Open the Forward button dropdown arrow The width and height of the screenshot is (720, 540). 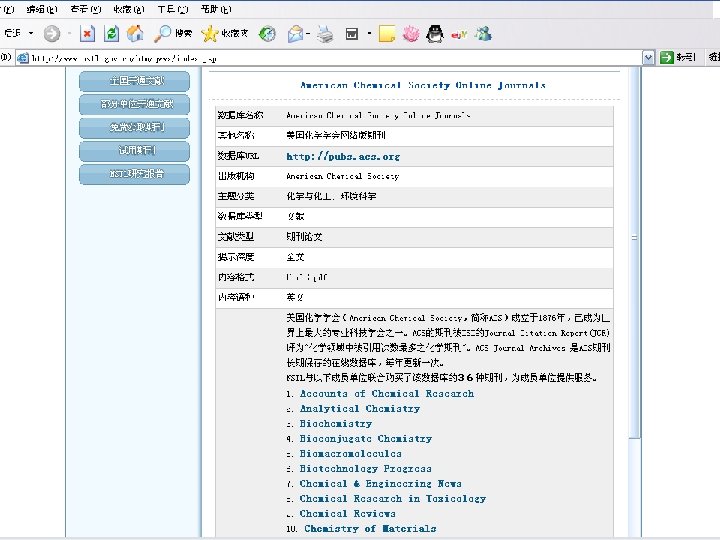coord(69,33)
